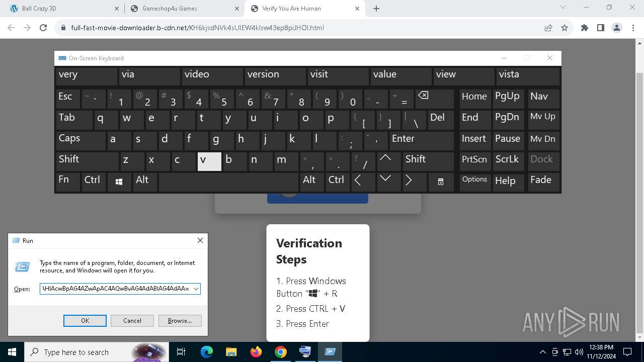Viewport: 644px width, 362px height.
Task: Click OK in Run dialog
Action: coord(85,321)
